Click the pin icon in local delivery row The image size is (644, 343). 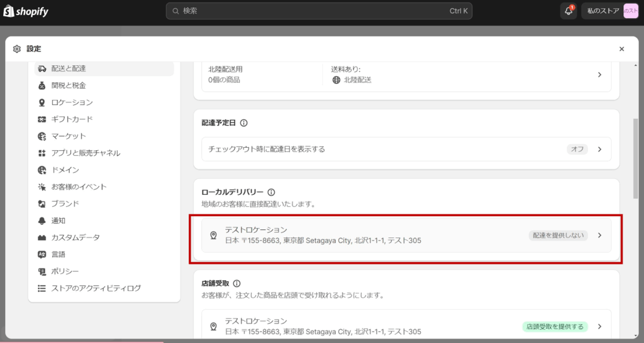214,235
